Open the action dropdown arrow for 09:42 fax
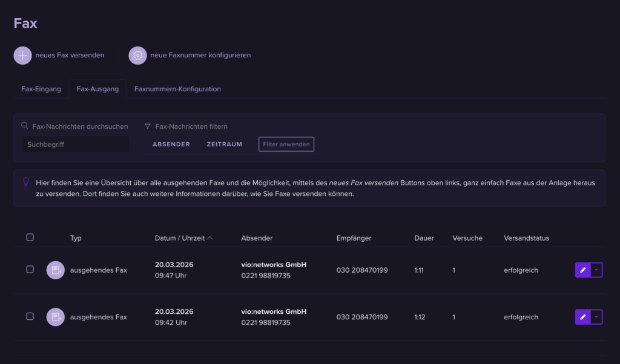This screenshot has width=620, height=364. point(597,317)
